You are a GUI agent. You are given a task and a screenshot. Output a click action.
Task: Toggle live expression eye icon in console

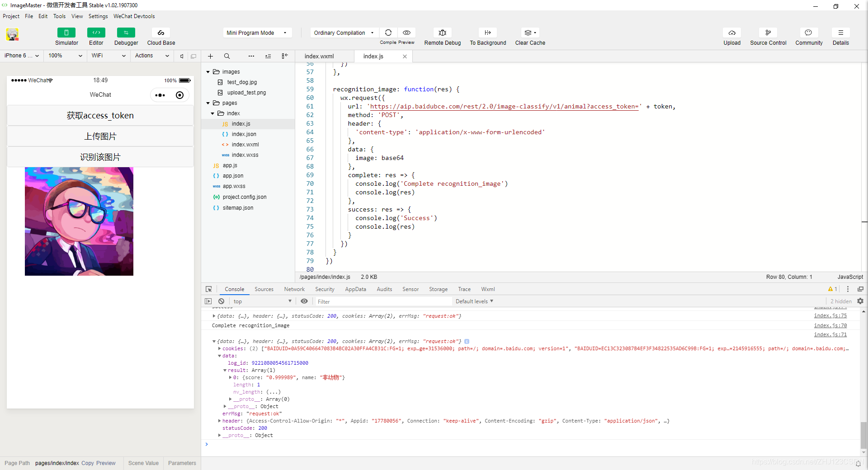pyautogui.click(x=304, y=301)
